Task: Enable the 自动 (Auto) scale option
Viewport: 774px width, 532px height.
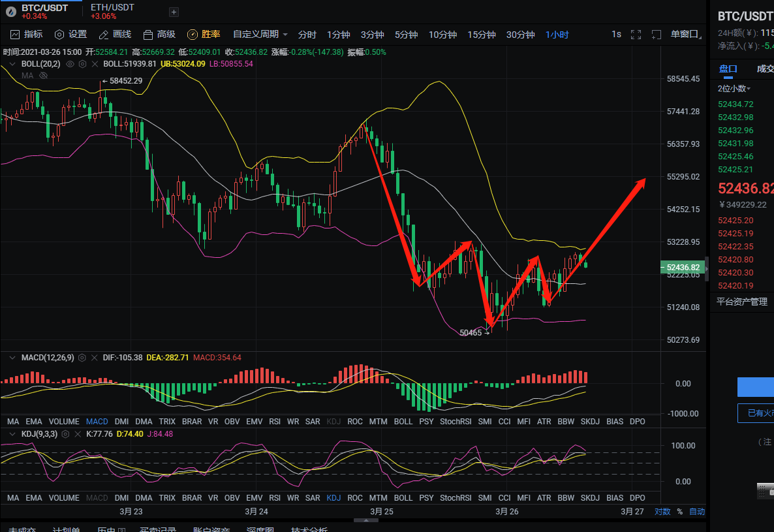Action: click(x=697, y=511)
